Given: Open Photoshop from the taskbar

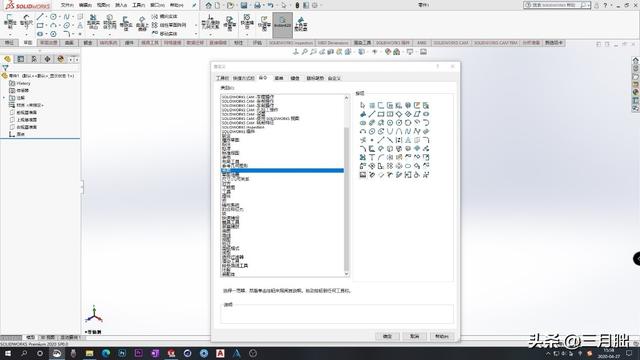Looking at the screenshot, I should 122,353.
